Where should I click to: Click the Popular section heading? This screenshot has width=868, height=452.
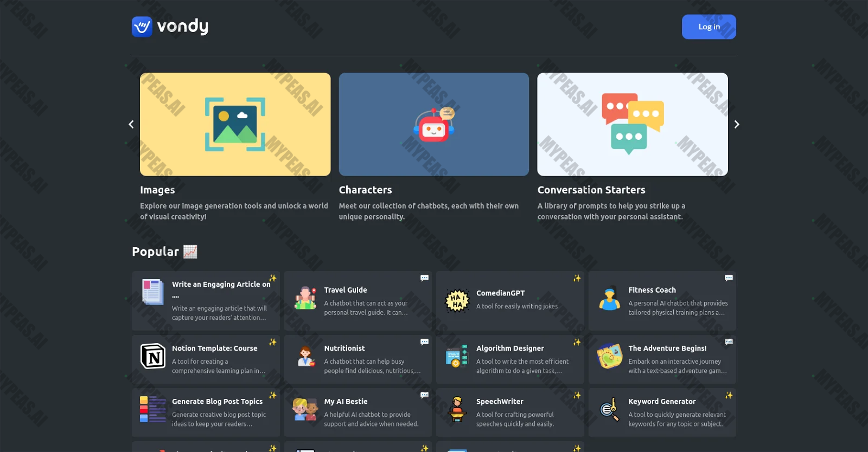pos(155,252)
